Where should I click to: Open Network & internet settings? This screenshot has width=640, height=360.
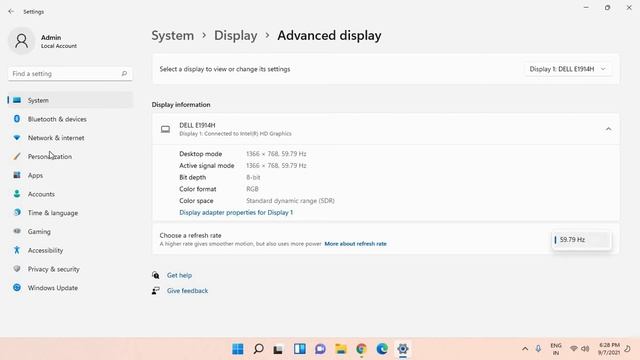(x=70, y=138)
